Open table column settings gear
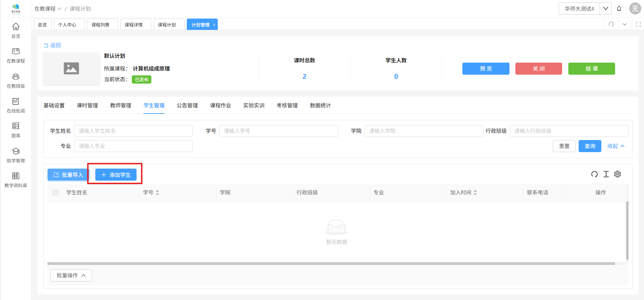The width and height of the screenshot is (644, 300). tap(618, 174)
